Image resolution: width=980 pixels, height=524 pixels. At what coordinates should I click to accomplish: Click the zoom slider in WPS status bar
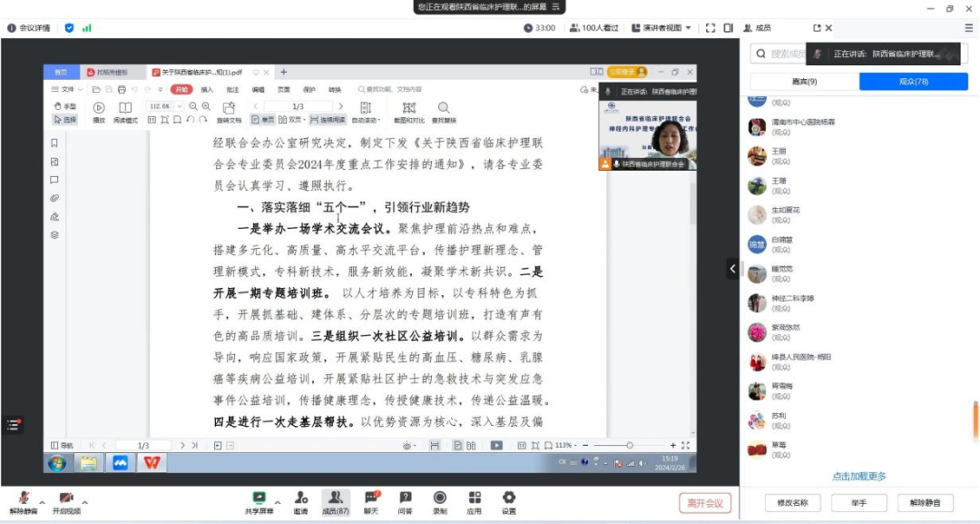point(630,445)
